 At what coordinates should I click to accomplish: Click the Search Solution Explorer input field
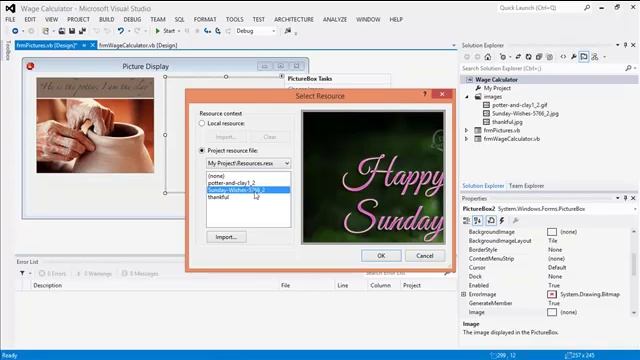point(543,68)
